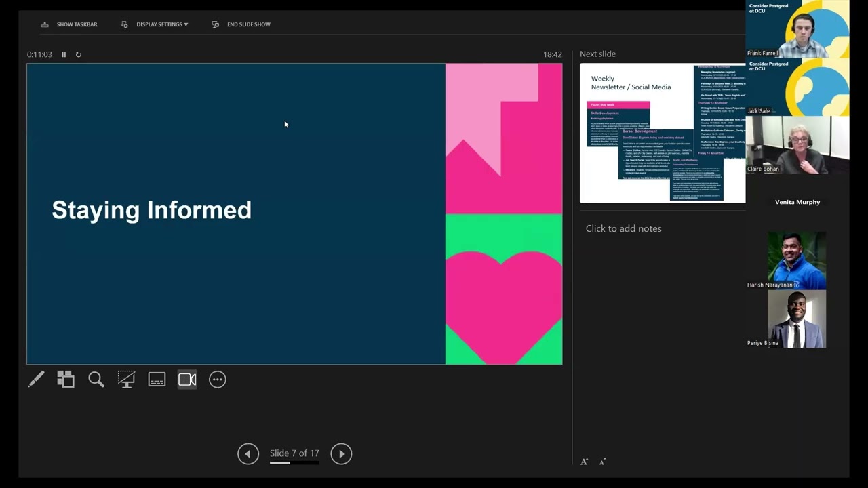868x488 pixels.
Task: Click Show Taskbar
Action: [69, 24]
